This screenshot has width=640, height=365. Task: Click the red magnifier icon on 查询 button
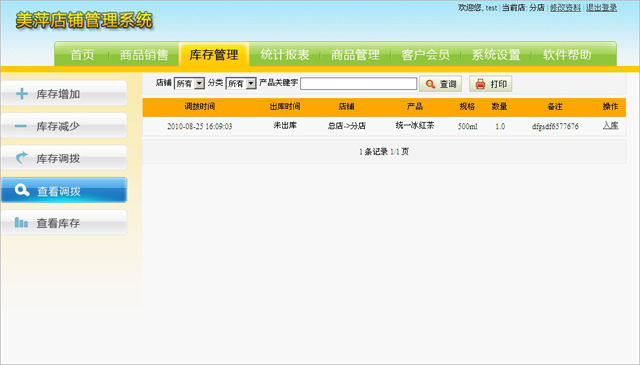430,84
